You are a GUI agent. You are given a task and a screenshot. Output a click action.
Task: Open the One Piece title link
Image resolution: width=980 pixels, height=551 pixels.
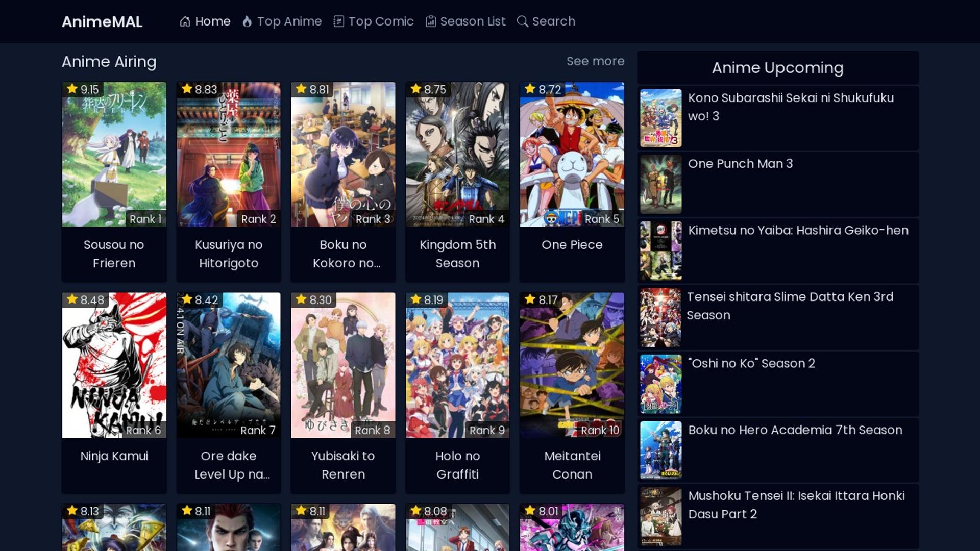pyautogui.click(x=572, y=245)
